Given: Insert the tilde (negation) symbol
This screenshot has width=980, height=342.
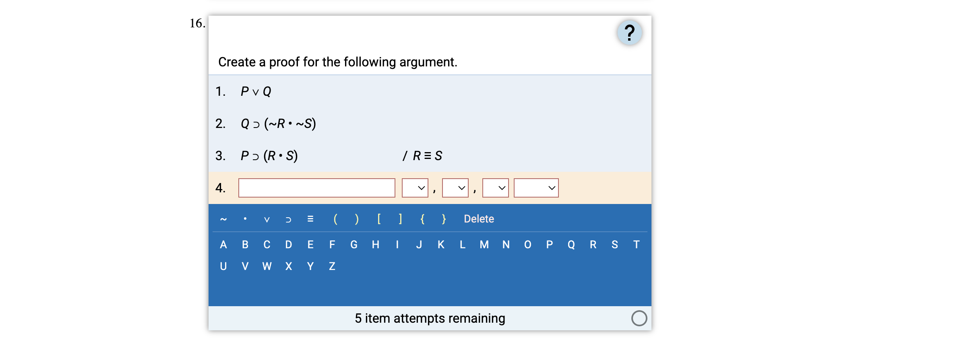Looking at the screenshot, I should coord(224,219).
